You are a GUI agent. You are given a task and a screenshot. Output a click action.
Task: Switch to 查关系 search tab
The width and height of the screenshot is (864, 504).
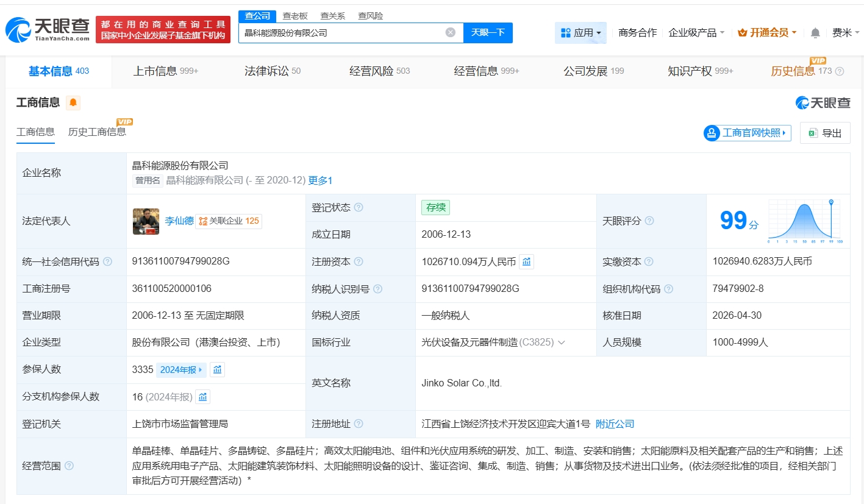(x=333, y=16)
